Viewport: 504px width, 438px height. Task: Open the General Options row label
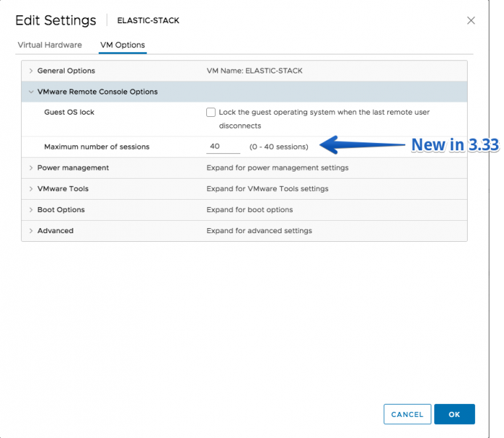(x=66, y=70)
